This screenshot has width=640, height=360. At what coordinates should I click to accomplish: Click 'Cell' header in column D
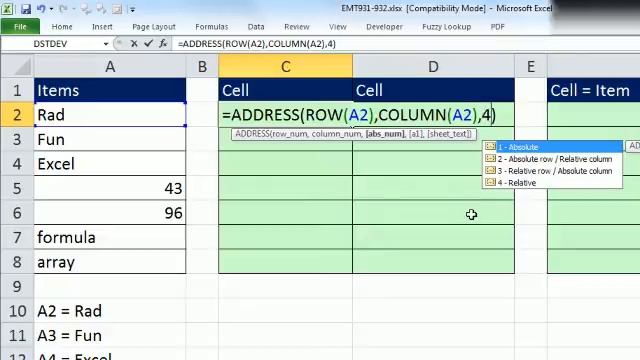[433, 90]
